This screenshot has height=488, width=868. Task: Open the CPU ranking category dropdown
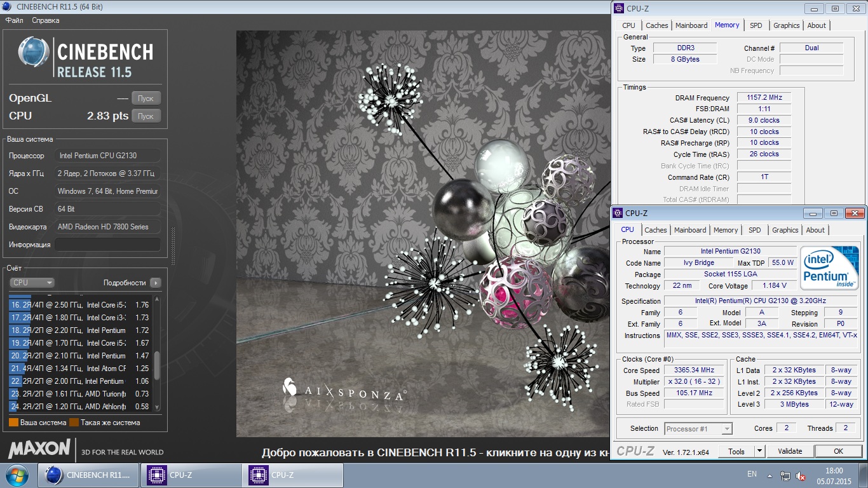tap(32, 283)
